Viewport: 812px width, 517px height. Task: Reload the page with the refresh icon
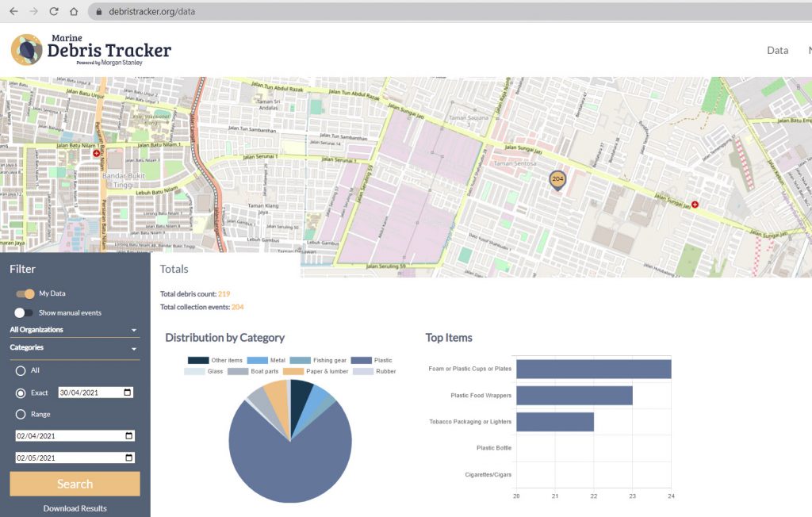[x=54, y=12]
